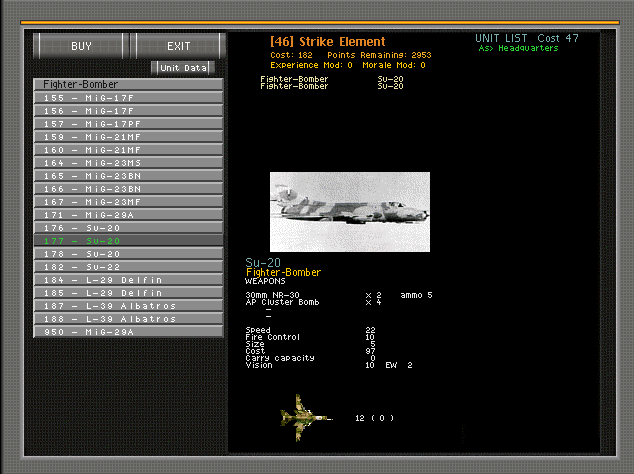Select unit 187 L-39 Albatros
Image resolution: width=634 pixels, height=474 pixels.
click(128, 305)
